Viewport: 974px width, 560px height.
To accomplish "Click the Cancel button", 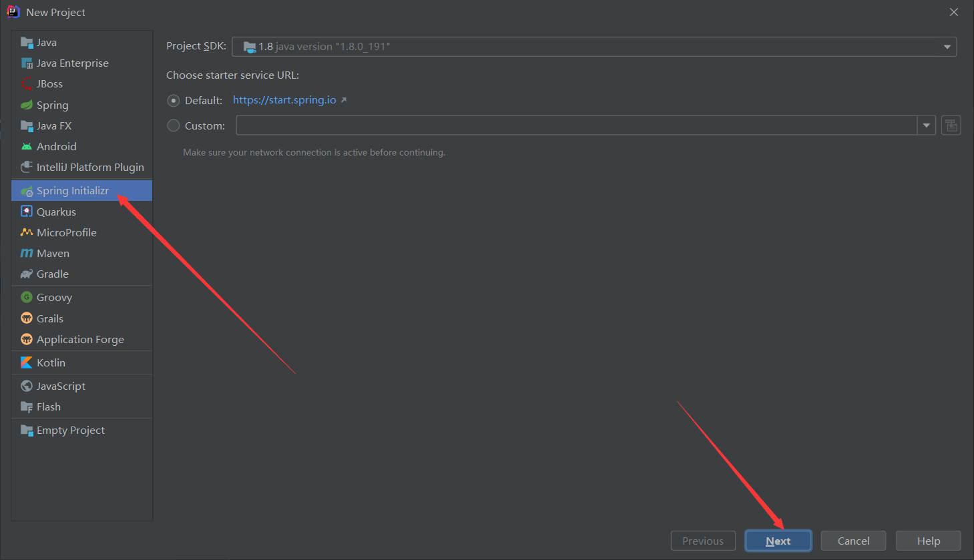I will [854, 541].
